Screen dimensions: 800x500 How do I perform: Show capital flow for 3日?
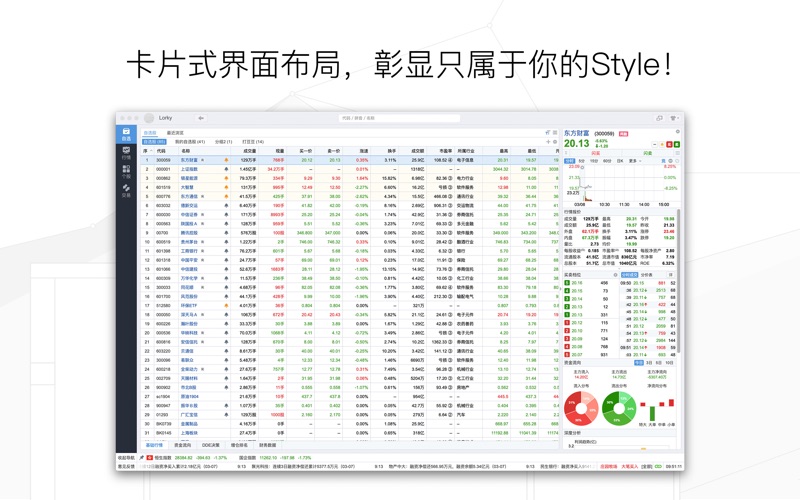pyautogui.click(x=649, y=362)
